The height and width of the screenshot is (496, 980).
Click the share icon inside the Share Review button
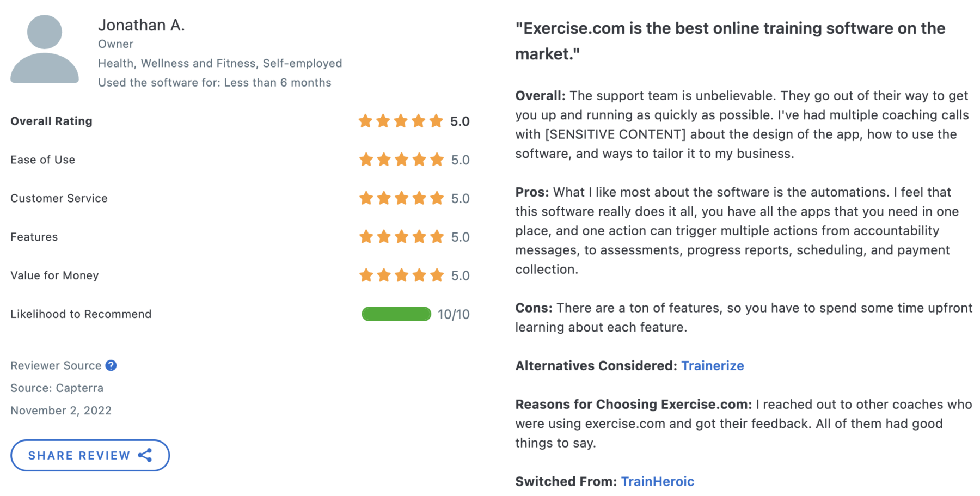pyautogui.click(x=145, y=455)
